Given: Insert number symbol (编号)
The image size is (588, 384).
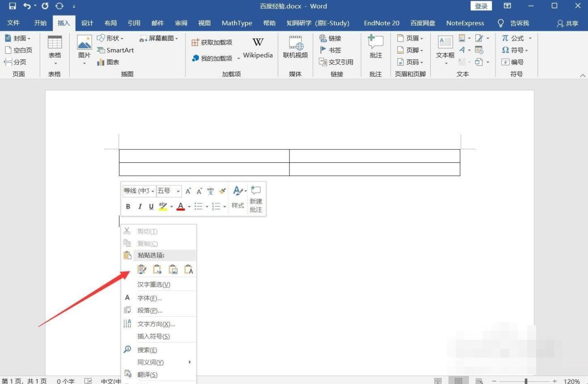Looking at the screenshot, I should tap(512, 62).
